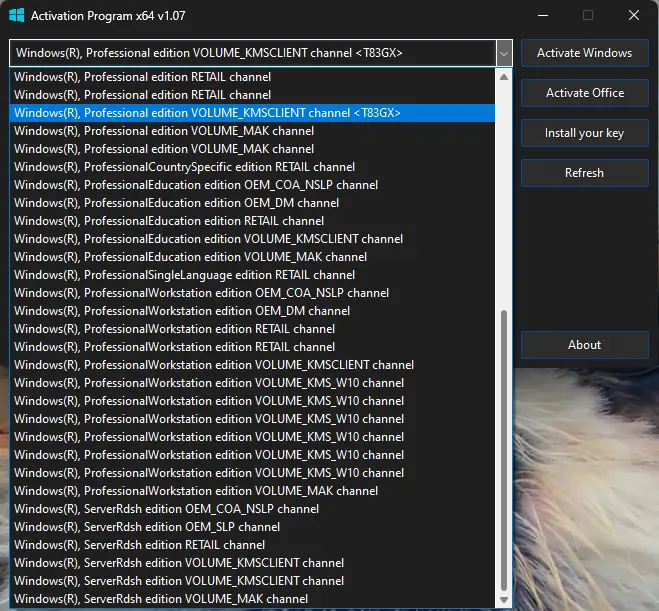This screenshot has height=611, width=659.
Task: Click the list's scroll-up arrow
Action: tap(504, 77)
